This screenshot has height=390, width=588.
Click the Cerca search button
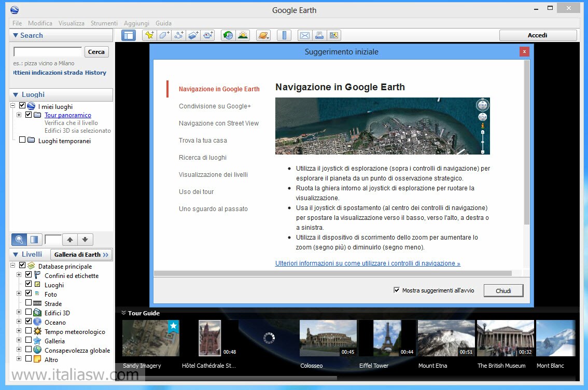(96, 52)
